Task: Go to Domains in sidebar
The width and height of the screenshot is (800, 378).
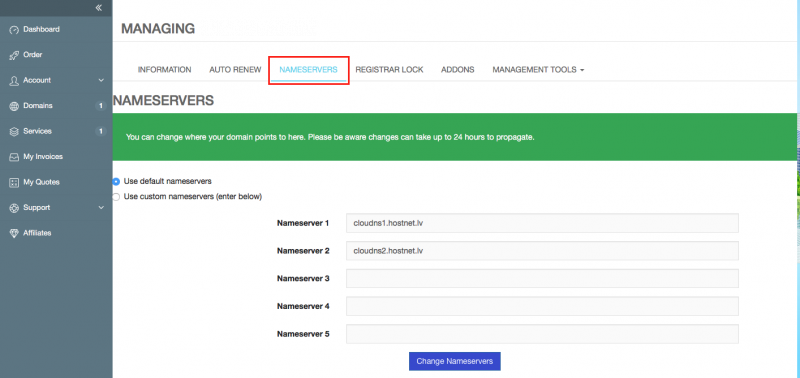Action: click(38, 106)
